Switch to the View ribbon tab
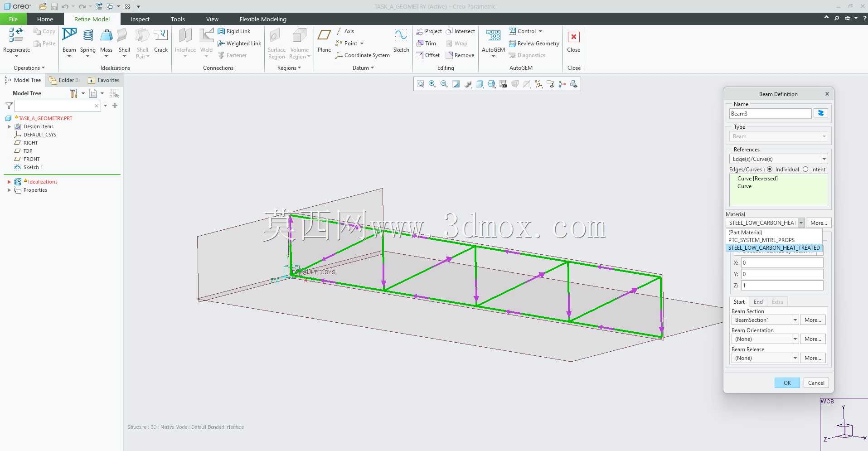The width and height of the screenshot is (868, 451). pyautogui.click(x=212, y=19)
